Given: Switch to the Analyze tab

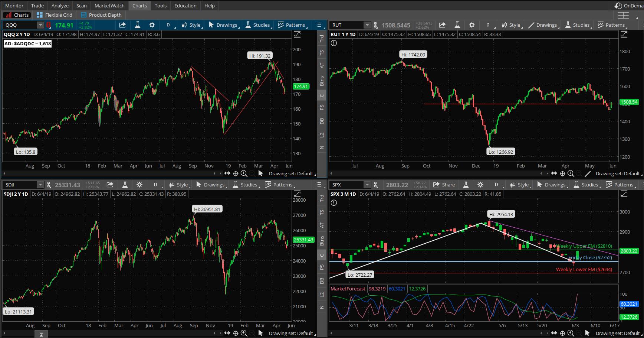Looking at the screenshot, I should pos(60,6).
